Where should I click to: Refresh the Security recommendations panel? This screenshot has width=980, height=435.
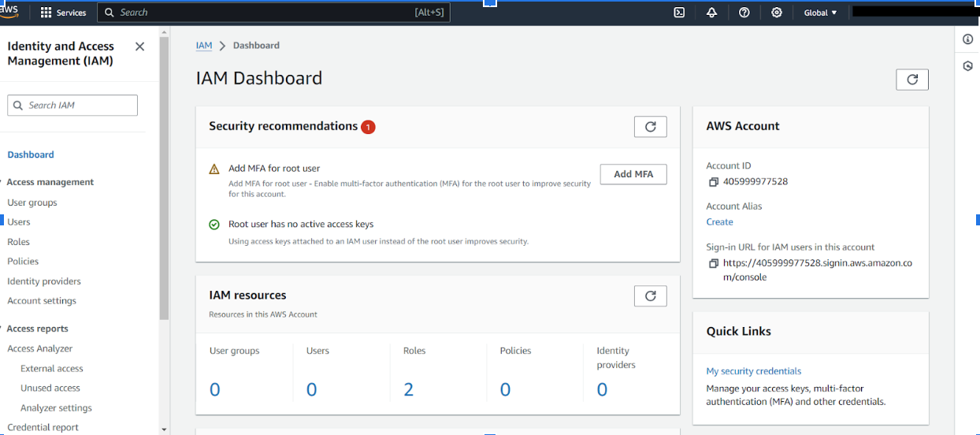tap(650, 127)
